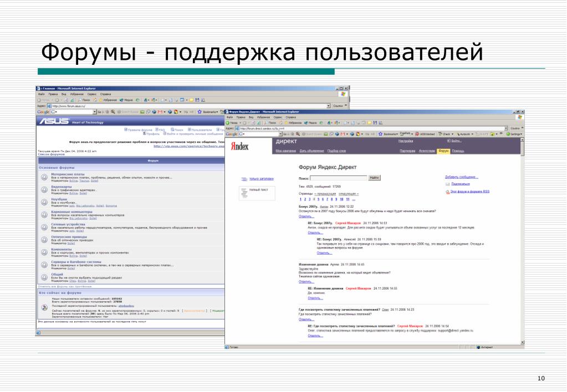567x392 pixels.
Task: Open Google search box dropdown in ASUS window
Action: point(95,112)
